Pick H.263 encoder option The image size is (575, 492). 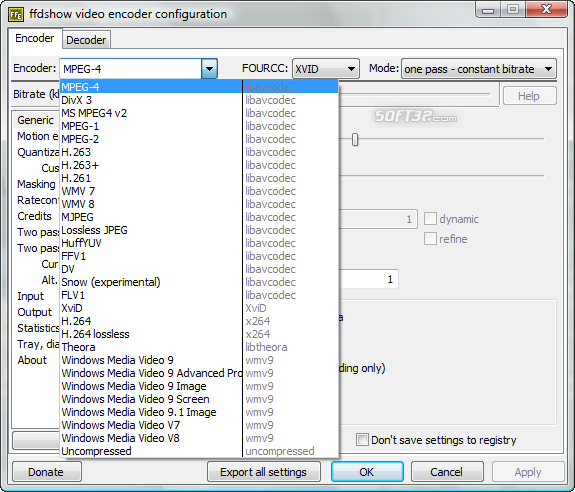pyautogui.click(x=198, y=152)
